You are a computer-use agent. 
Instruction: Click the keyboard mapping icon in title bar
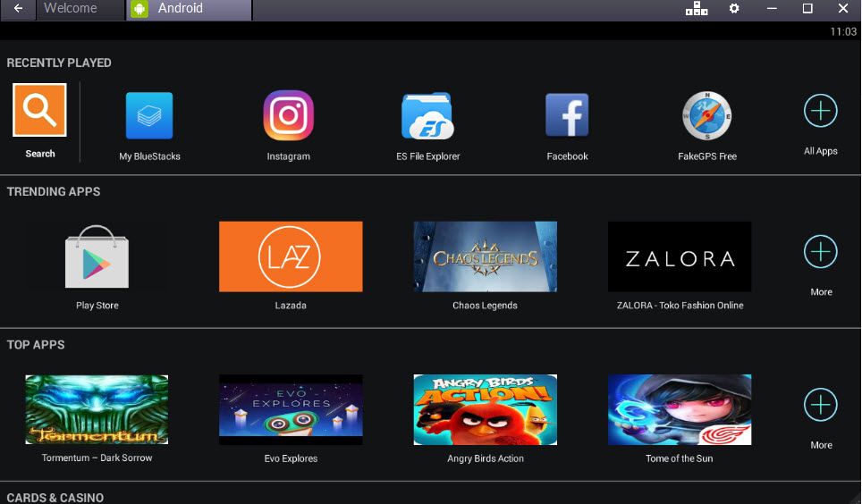pos(696,9)
